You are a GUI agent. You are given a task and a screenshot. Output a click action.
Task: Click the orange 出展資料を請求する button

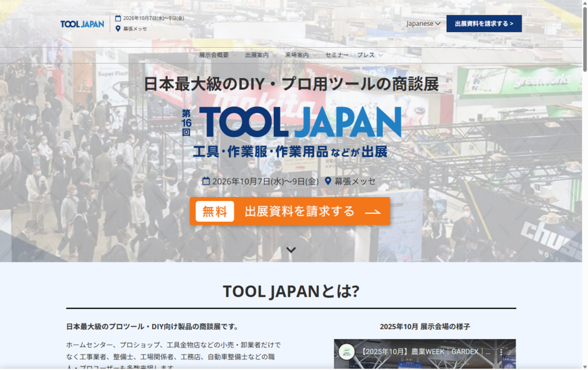[290, 211]
